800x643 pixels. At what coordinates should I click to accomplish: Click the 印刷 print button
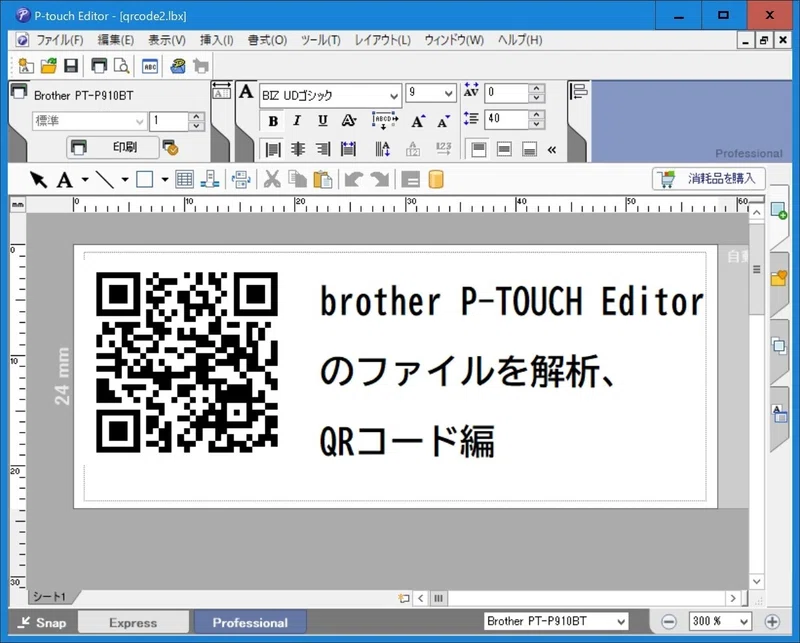[x=113, y=147]
